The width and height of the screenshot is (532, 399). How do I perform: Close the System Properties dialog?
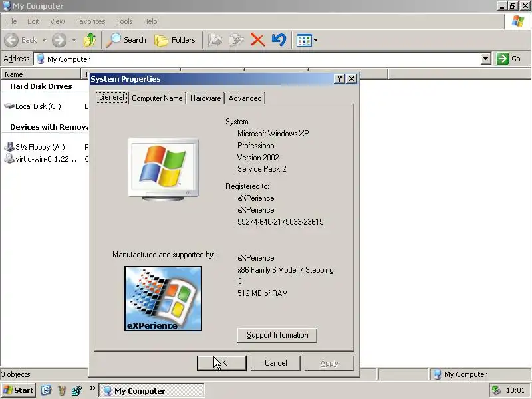pyautogui.click(x=352, y=79)
